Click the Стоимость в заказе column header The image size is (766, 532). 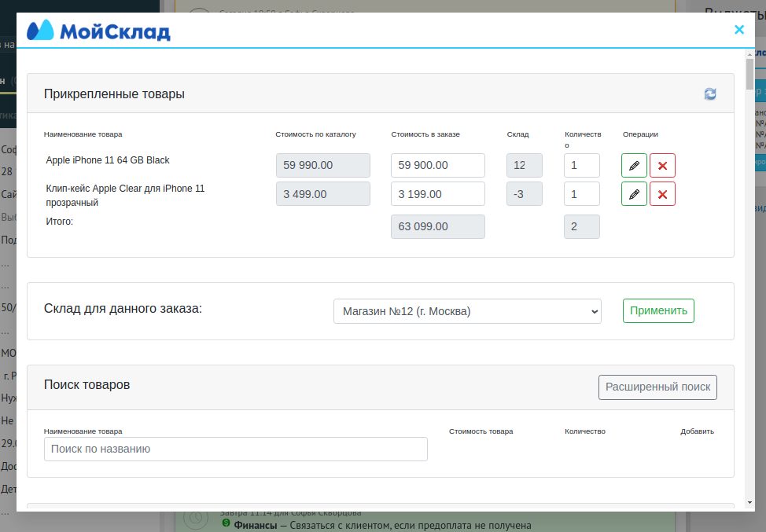point(425,134)
